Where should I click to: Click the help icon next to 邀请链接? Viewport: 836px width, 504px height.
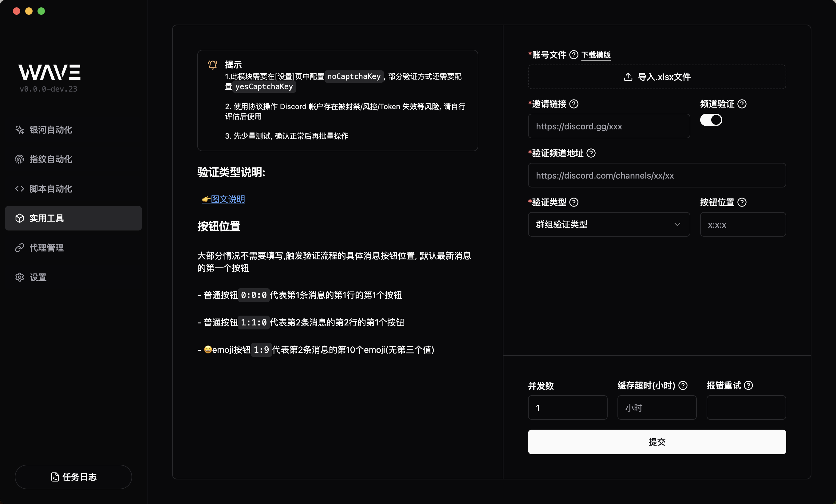574,104
